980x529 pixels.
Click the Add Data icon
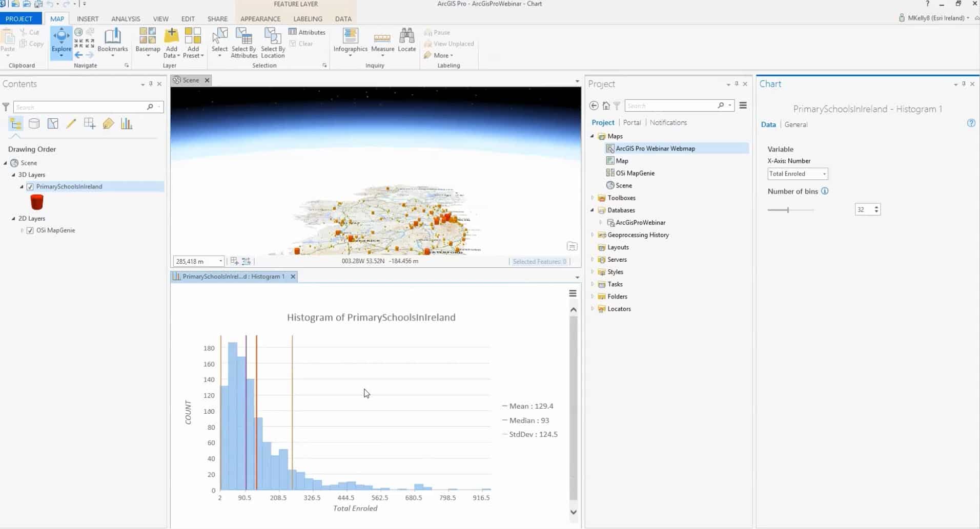[x=171, y=36]
